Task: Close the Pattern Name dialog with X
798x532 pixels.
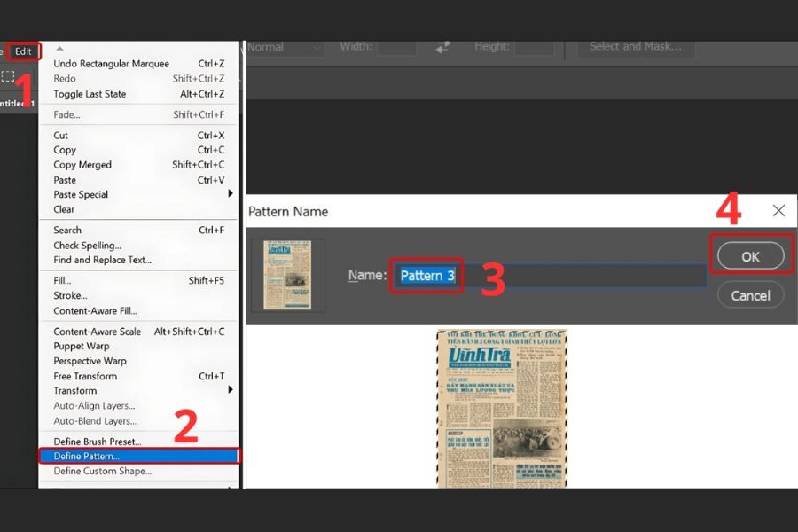Action: point(778,211)
